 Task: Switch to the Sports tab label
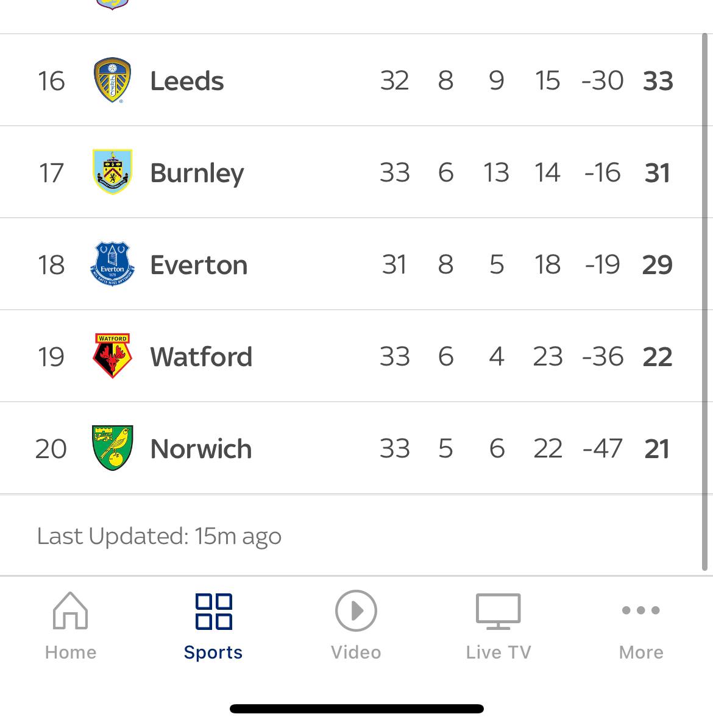point(213,652)
